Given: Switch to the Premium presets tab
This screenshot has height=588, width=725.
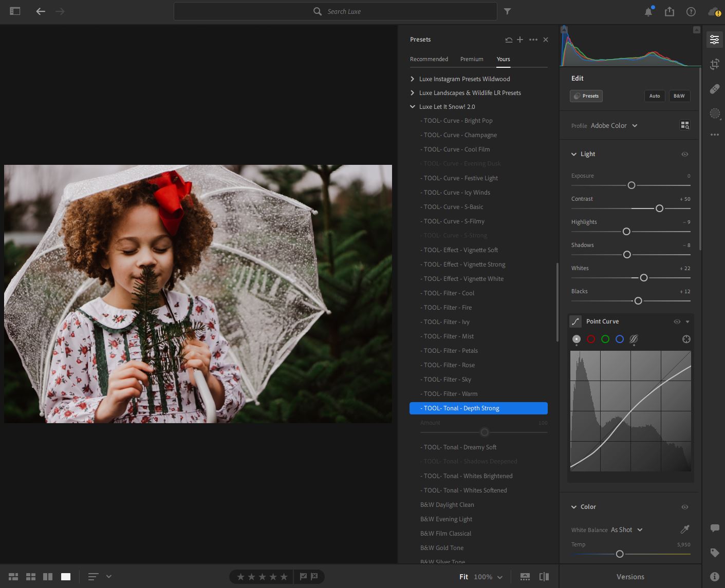Looking at the screenshot, I should pos(471,59).
